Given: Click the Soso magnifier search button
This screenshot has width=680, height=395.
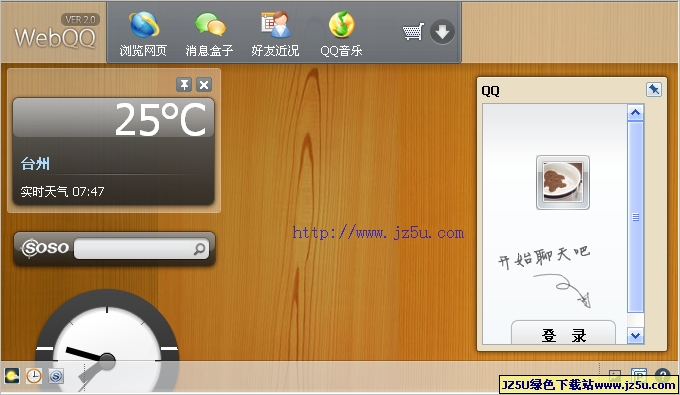Looking at the screenshot, I should coord(199,248).
